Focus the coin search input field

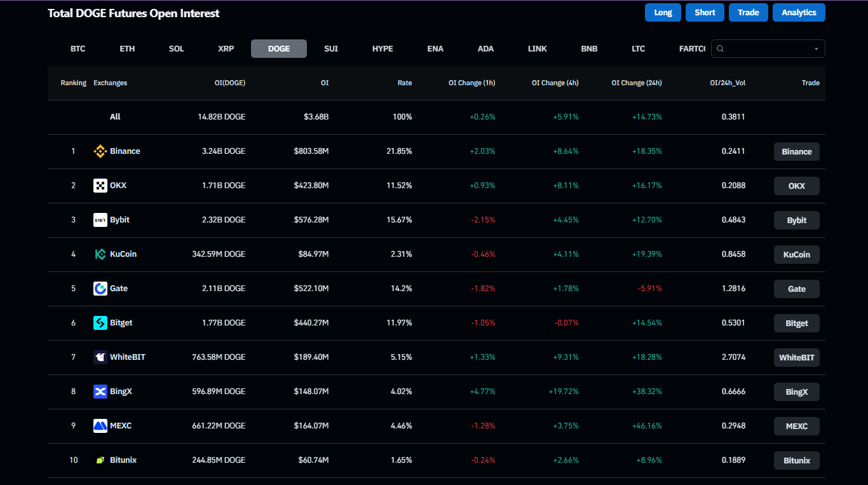point(768,49)
